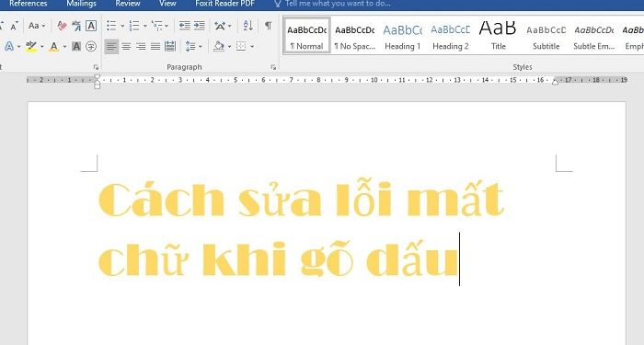Decrease paragraph indent
Screen dimensions: 644x345
[x=184, y=26]
